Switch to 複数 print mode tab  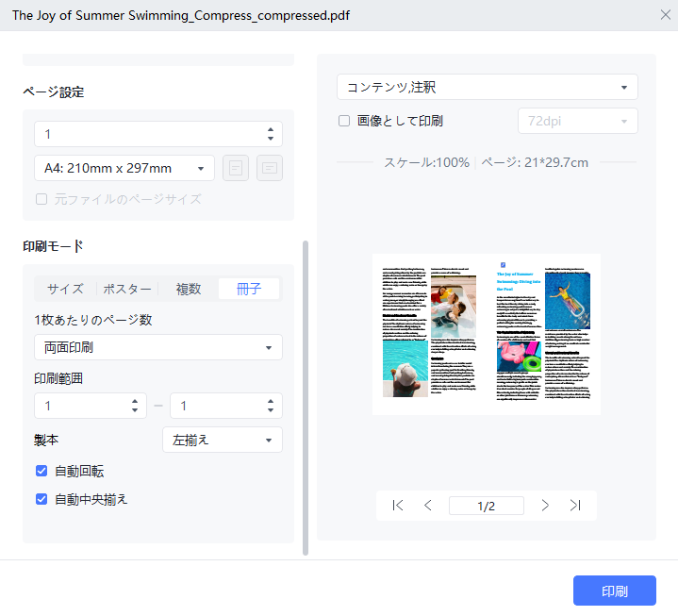189,289
